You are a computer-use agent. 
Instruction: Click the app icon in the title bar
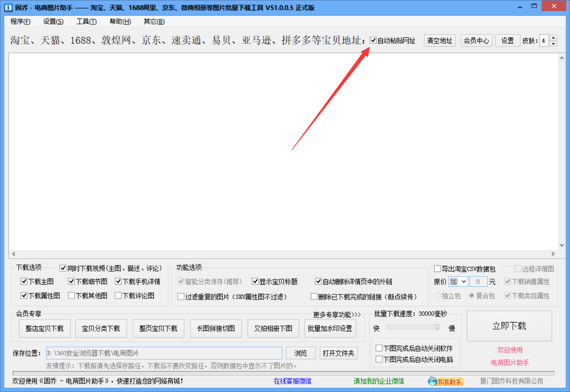click(8, 8)
